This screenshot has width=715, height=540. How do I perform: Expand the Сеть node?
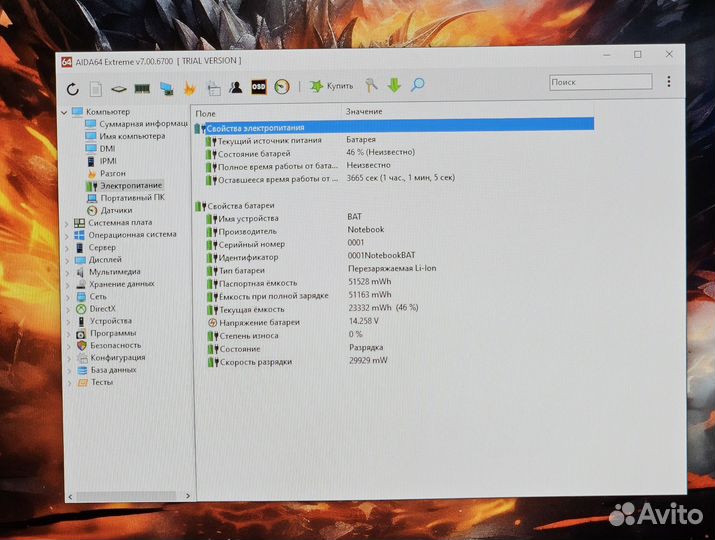click(68, 297)
